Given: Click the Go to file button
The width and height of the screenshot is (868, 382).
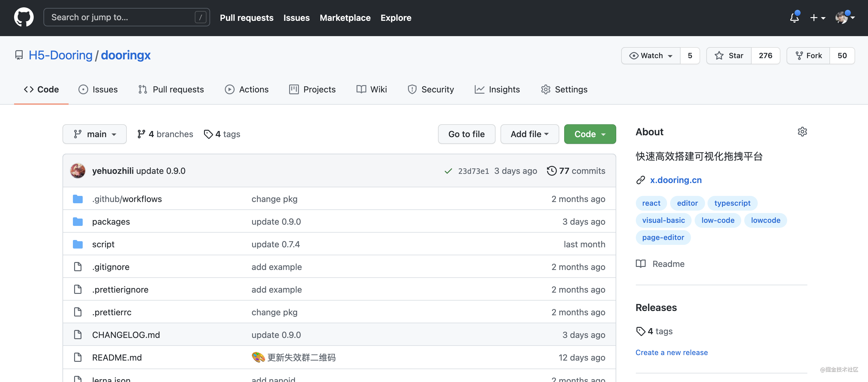Looking at the screenshot, I should pyautogui.click(x=466, y=134).
